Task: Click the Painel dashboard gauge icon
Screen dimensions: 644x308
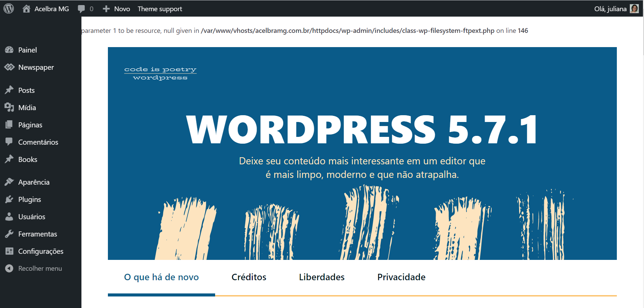Action: [x=9, y=50]
